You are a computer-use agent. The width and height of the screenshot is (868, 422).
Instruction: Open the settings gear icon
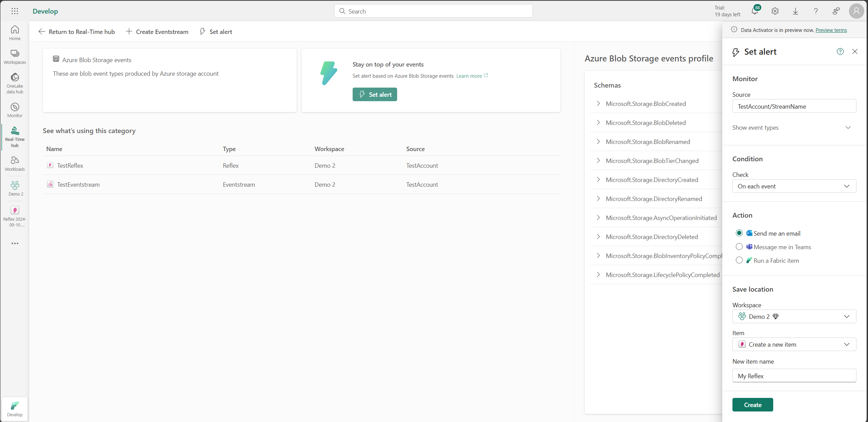[x=775, y=11]
